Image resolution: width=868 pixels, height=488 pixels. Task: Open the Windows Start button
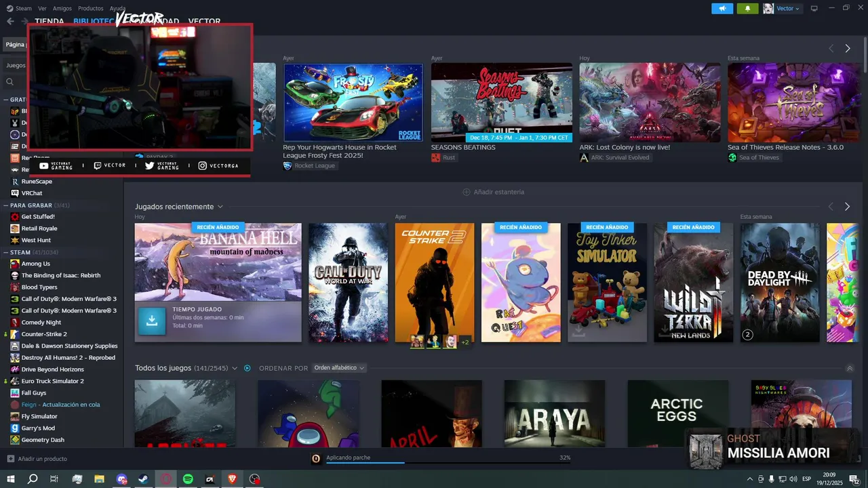pos(11,479)
